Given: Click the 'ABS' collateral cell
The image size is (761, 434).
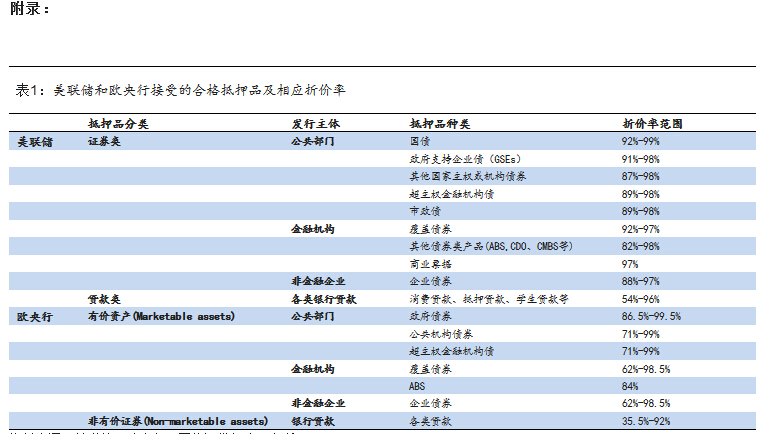Looking at the screenshot, I should click(x=417, y=386).
